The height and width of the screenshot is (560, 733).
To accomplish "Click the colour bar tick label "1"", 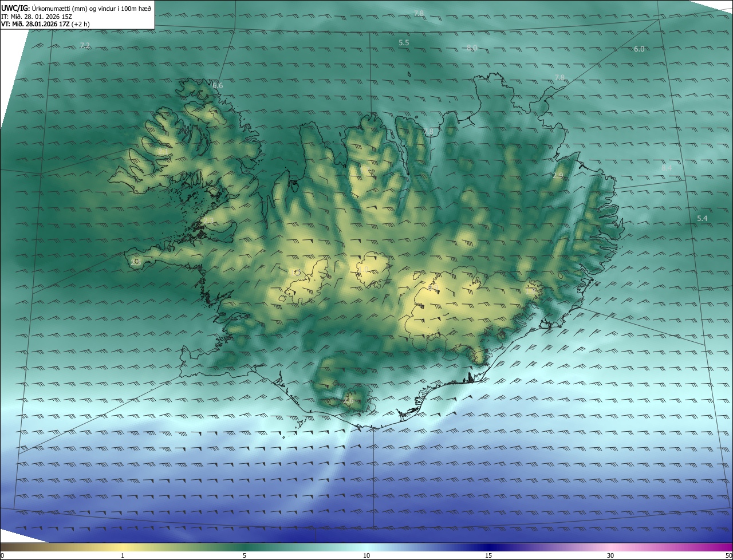I will (x=123, y=555).
